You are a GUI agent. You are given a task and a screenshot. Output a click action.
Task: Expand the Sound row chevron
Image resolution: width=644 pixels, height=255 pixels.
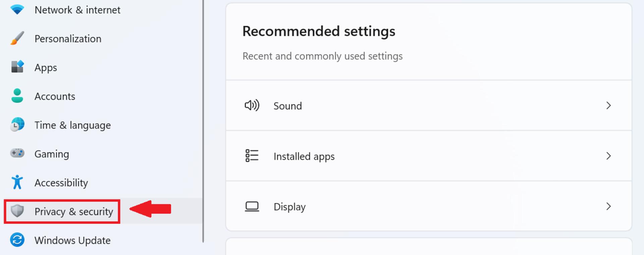coord(608,105)
